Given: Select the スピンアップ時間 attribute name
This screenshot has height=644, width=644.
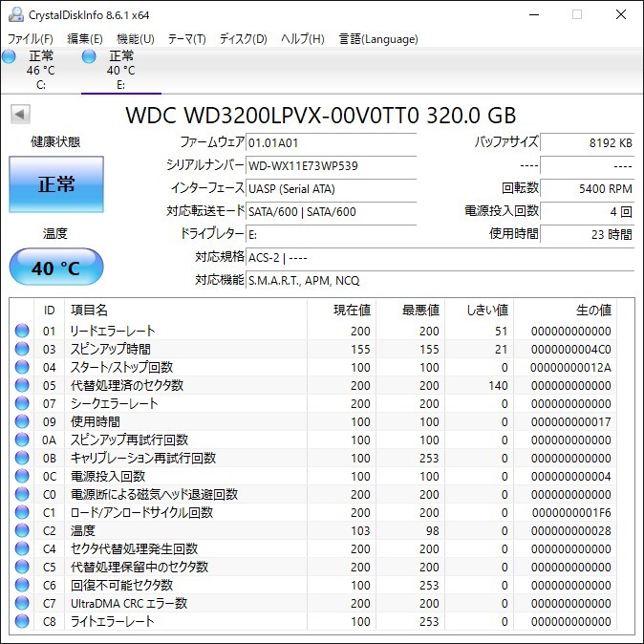Looking at the screenshot, I should [x=111, y=349].
